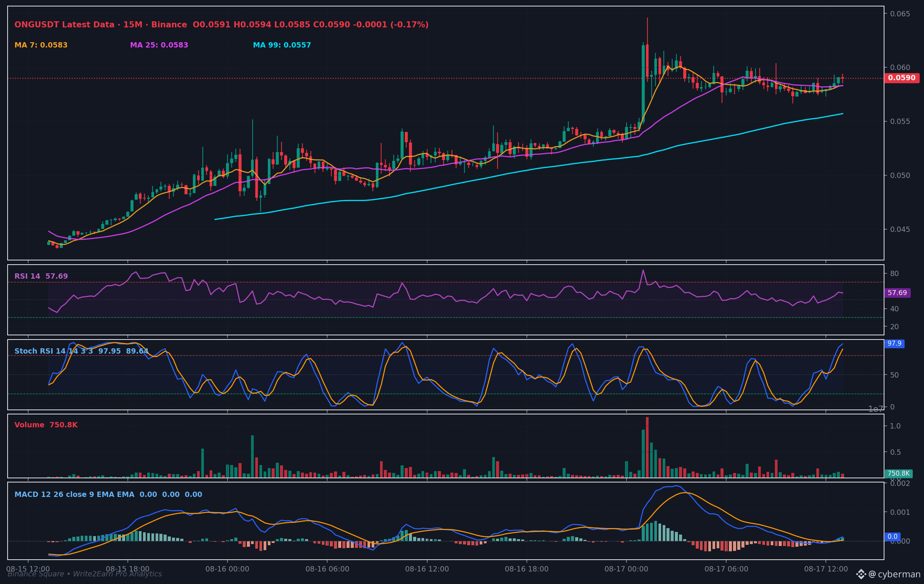Viewport: 924px width, 584px height.
Task: Click the @cyberman handle text
Action: pos(894,574)
